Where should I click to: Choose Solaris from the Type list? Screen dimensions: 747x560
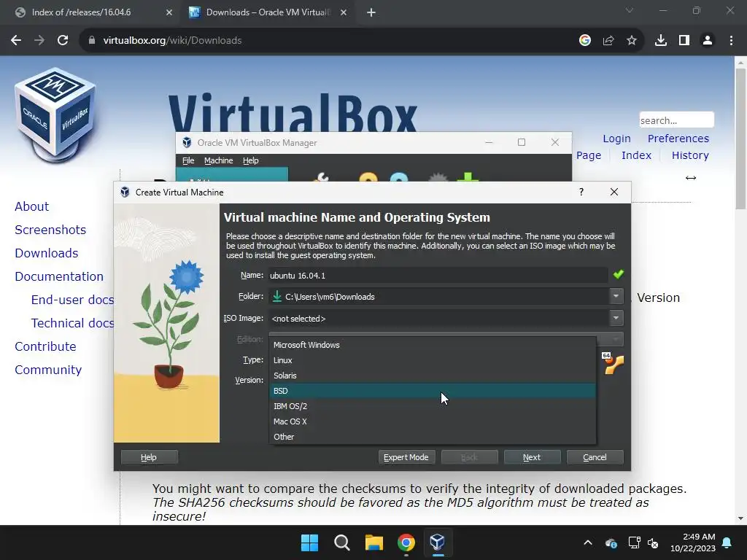pos(433,376)
